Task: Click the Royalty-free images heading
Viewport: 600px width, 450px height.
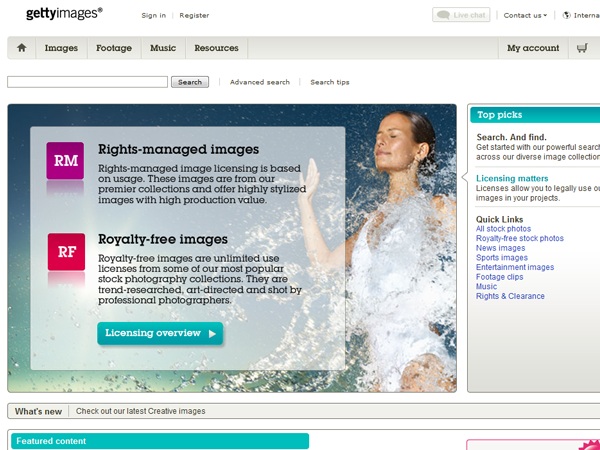Action: (x=163, y=239)
